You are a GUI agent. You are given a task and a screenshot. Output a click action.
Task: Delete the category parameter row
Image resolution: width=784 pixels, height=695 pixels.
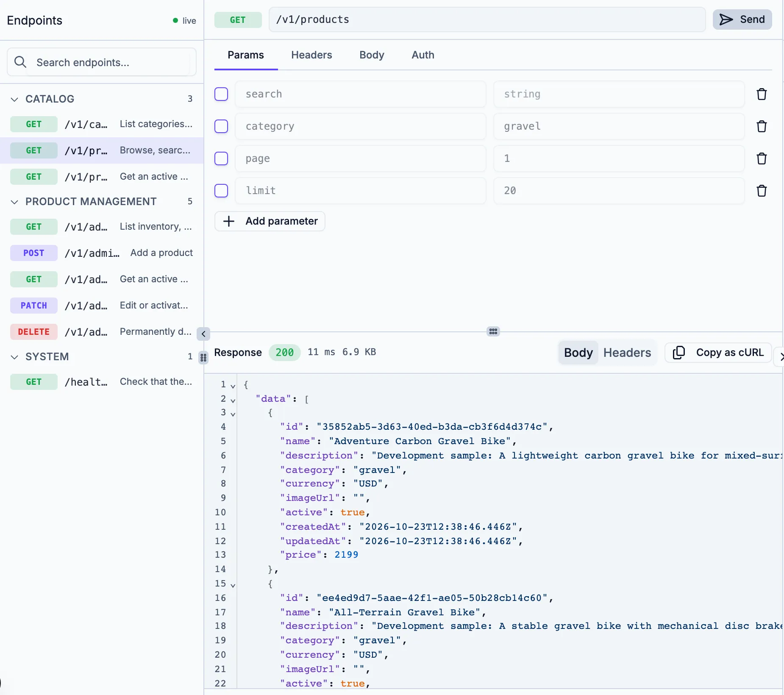point(762,126)
